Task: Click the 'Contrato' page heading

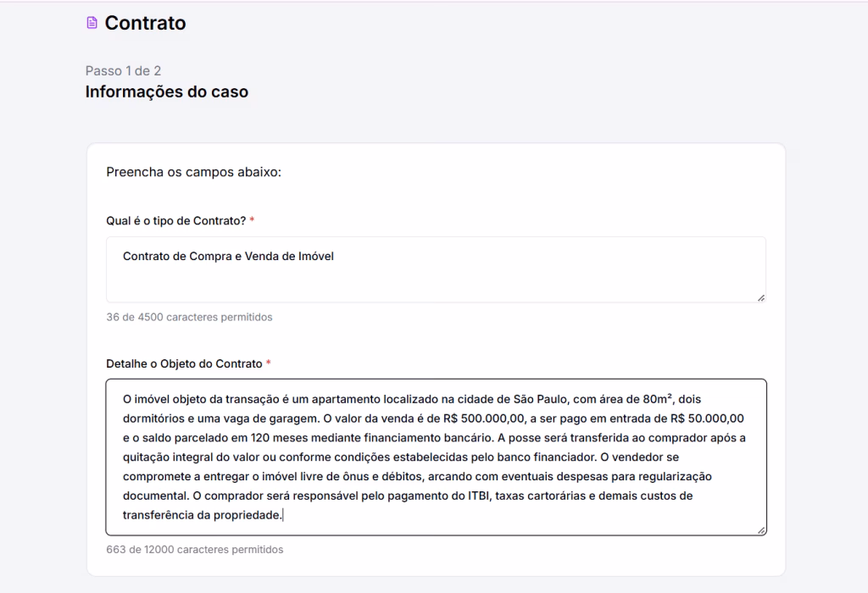Action: [x=145, y=23]
